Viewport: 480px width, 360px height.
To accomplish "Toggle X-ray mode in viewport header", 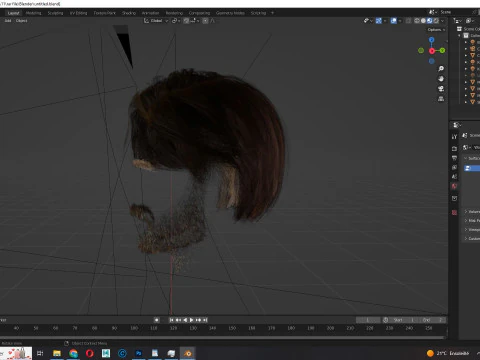I will point(408,21).
